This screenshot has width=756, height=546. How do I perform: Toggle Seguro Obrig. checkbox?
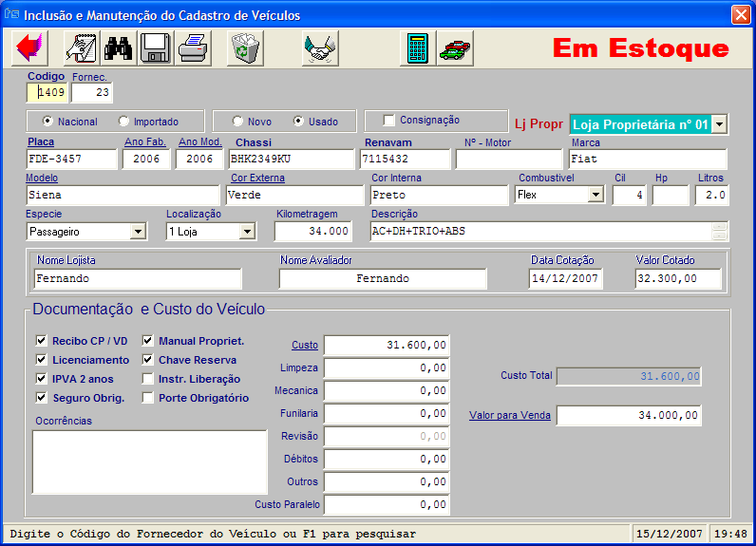tap(42, 398)
